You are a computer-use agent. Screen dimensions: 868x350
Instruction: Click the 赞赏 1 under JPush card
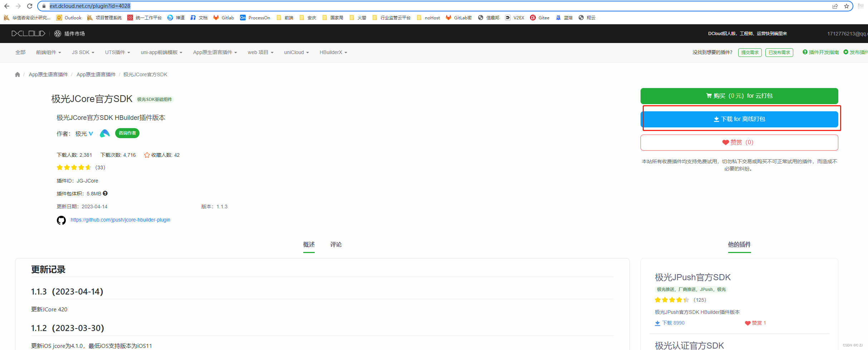[x=755, y=323]
